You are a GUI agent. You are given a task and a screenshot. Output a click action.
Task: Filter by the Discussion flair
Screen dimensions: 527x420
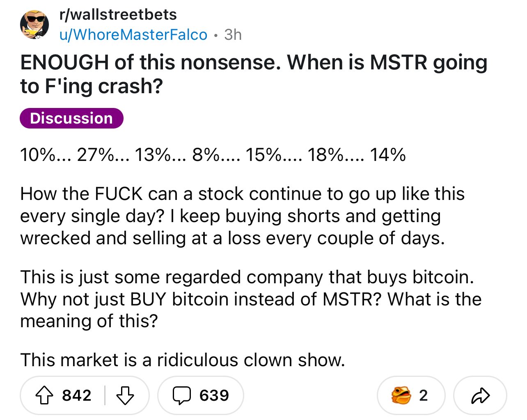(x=71, y=118)
